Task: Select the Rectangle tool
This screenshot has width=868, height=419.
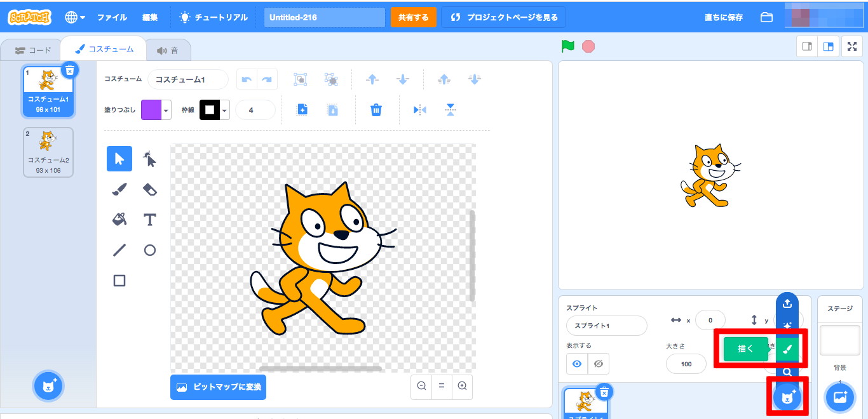Action: 119,281
